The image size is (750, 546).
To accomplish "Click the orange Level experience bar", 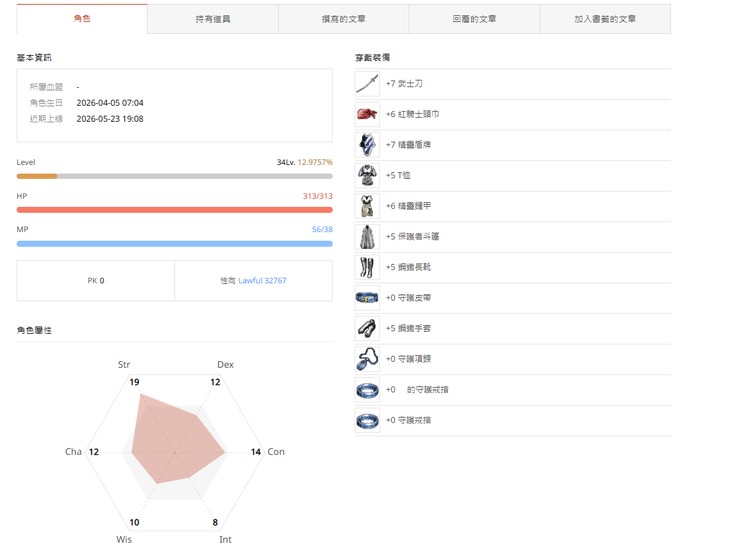I will 37,176.
